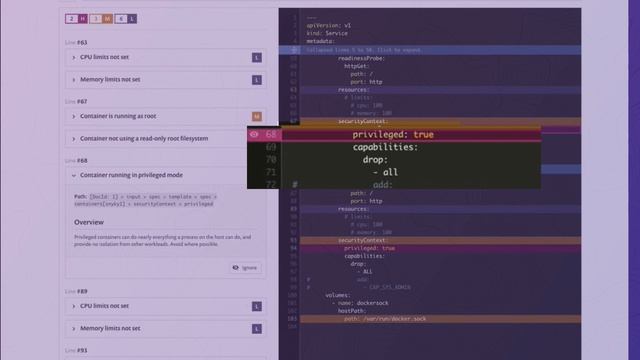Click the Overview heading in the issue details
The image size is (640, 360).
tap(89, 222)
